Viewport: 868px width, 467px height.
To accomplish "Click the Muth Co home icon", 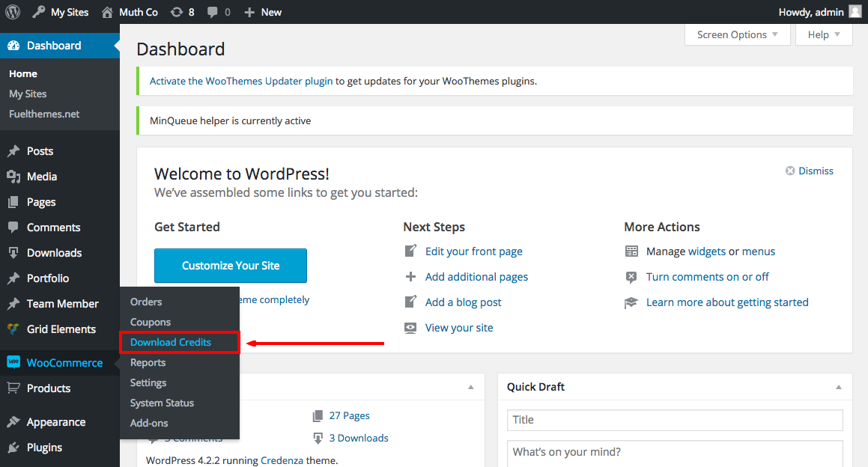I will pyautogui.click(x=107, y=12).
